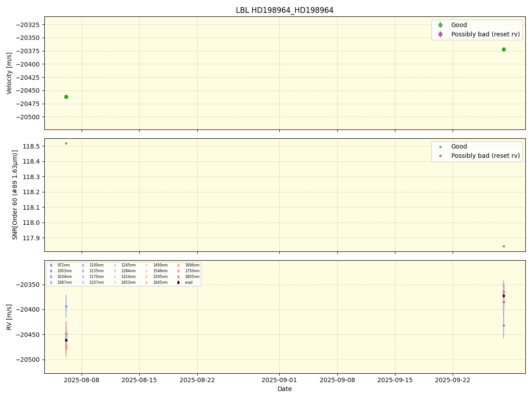
Task: Click the RV [m/s] axis label
Action: coord(9,317)
